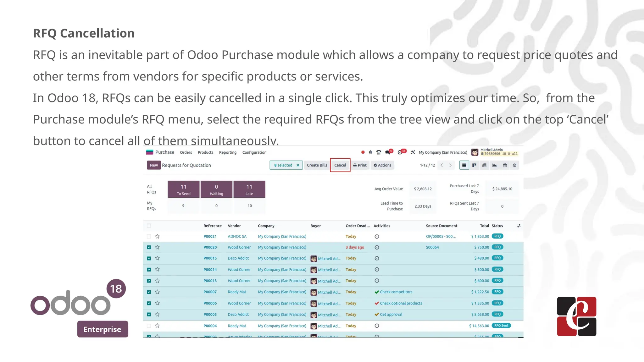Switch to kanban view
This screenshot has height=362, width=644.
(x=474, y=165)
